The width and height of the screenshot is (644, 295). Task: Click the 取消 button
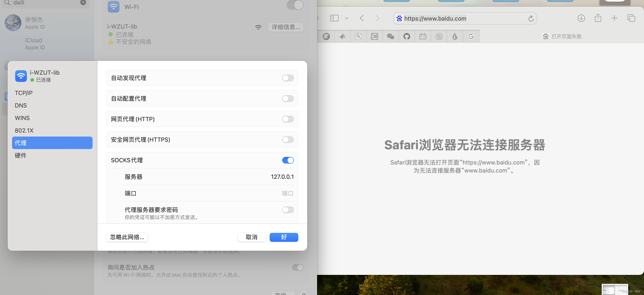251,237
